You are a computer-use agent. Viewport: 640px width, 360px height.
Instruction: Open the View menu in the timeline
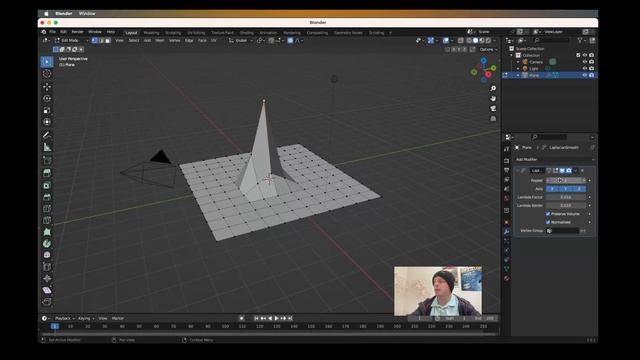[x=103, y=318]
